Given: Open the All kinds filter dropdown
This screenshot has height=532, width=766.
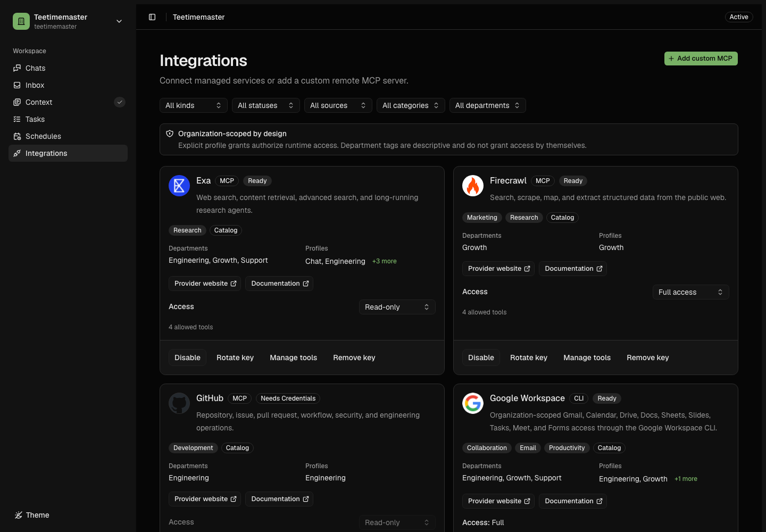Looking at the screenshot, I should [x=194, y=105].
